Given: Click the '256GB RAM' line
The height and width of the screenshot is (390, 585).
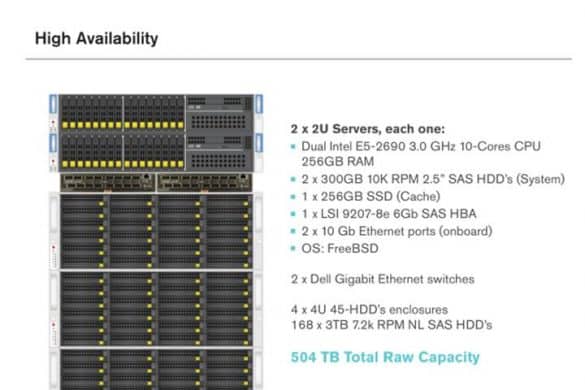Looking at the screenshot, I should [x=338, y=162].
